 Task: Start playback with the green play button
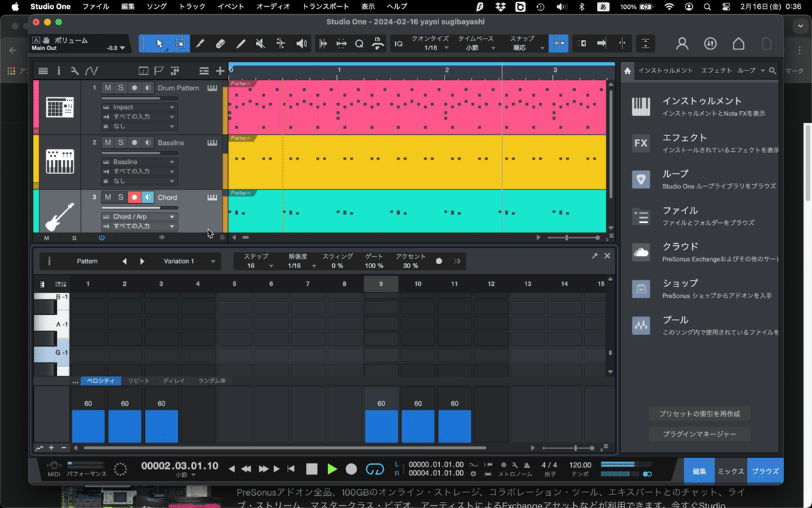point(332,469)
